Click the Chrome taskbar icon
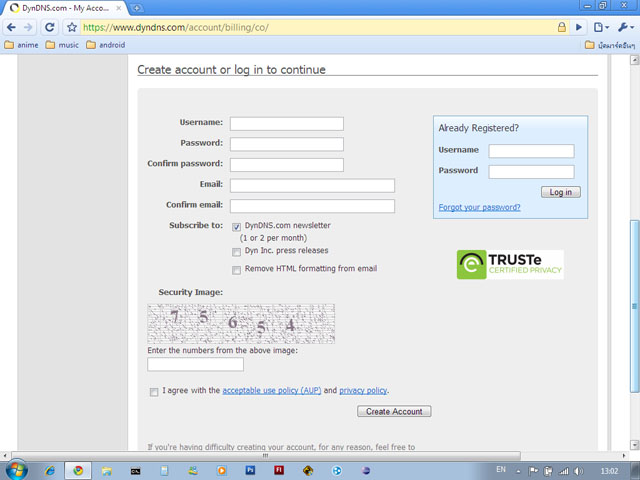 point(78,471)
